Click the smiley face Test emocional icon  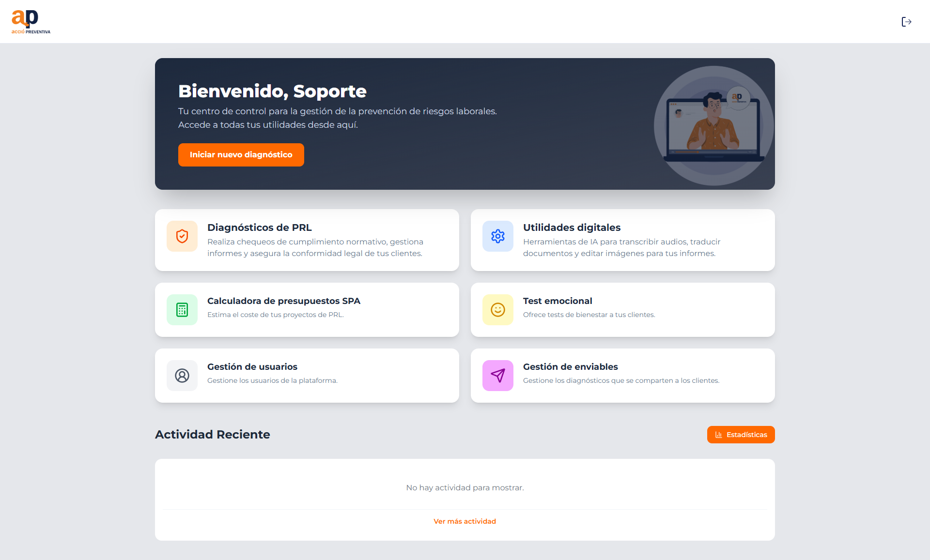coord(498,310)
